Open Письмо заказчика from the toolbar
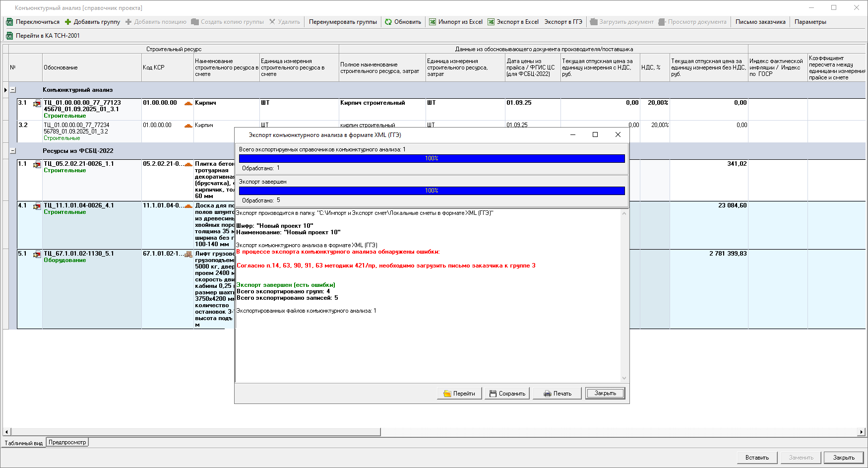 760,22
